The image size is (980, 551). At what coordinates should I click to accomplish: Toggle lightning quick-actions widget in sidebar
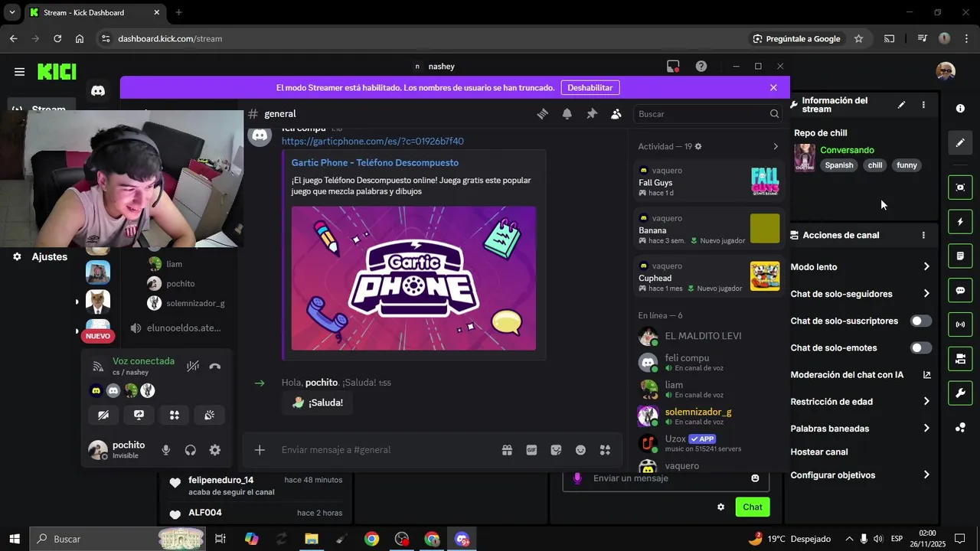pyautogui.click(x=960, y=222)
